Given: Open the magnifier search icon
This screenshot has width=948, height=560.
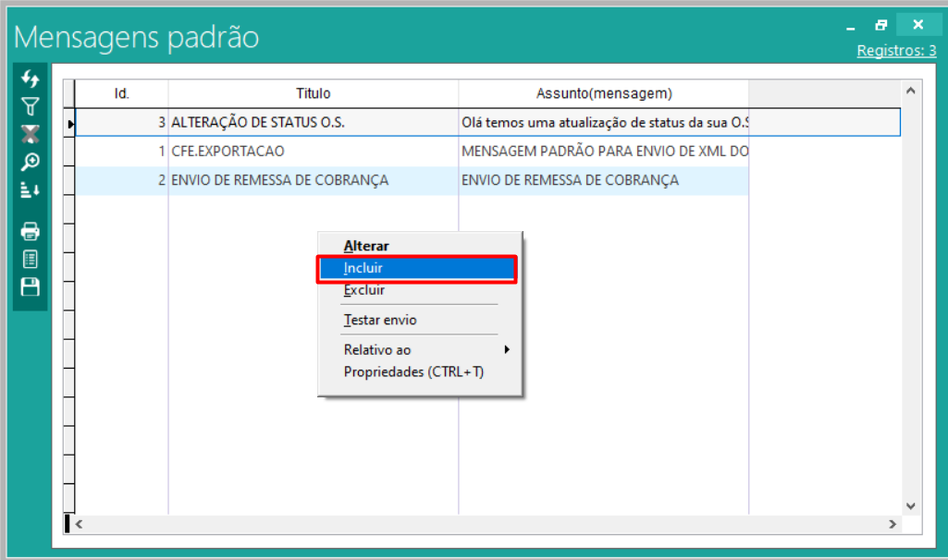Looking at the screenshot, I should 30,162.
